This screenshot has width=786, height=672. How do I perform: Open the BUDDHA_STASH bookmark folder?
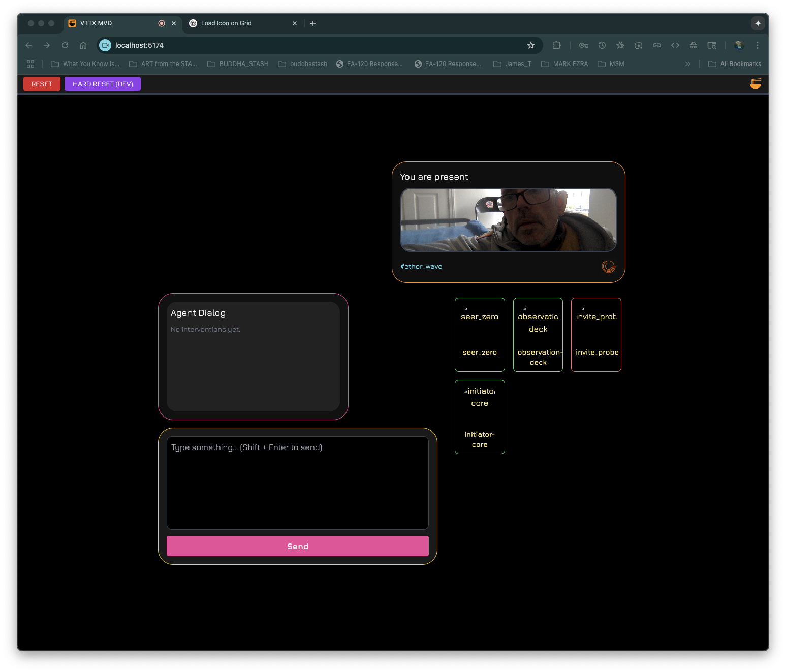click(238, 64)
